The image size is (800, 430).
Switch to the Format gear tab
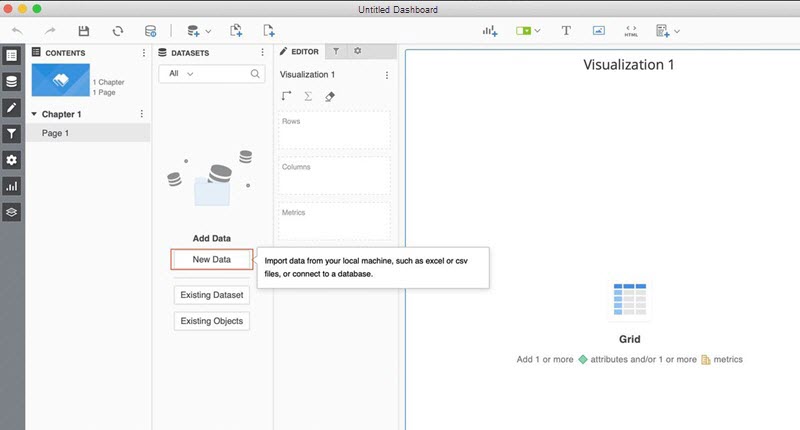(358, 51)
